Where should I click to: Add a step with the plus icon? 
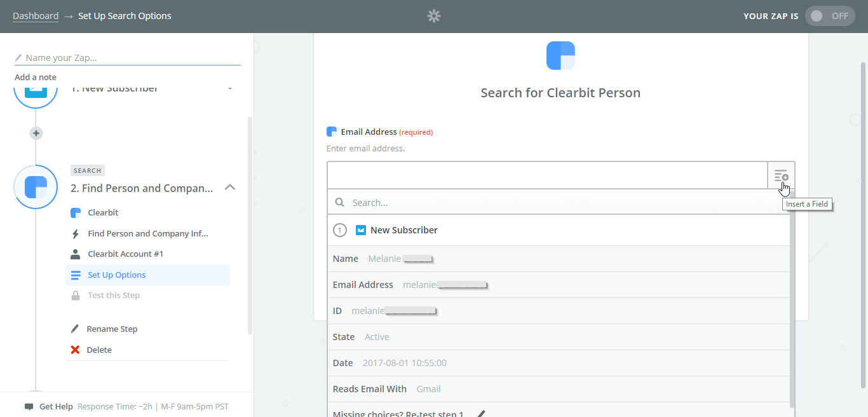[36, 133]
